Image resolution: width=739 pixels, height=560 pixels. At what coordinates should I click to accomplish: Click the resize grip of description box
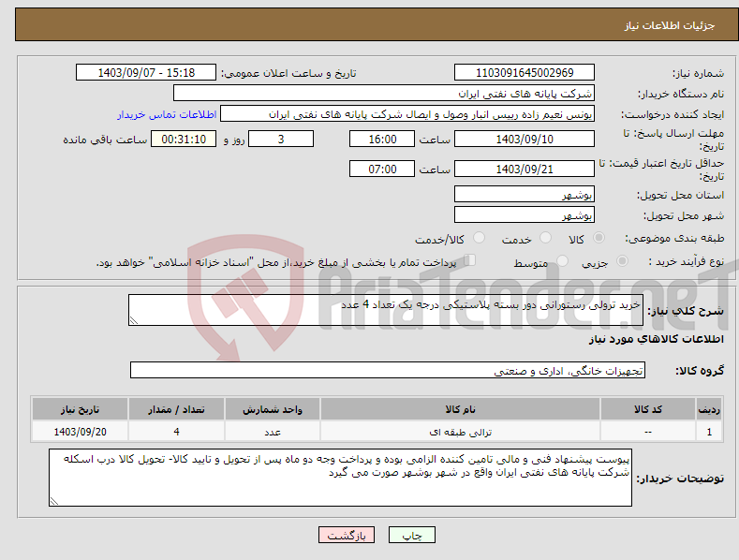point(134,320)
